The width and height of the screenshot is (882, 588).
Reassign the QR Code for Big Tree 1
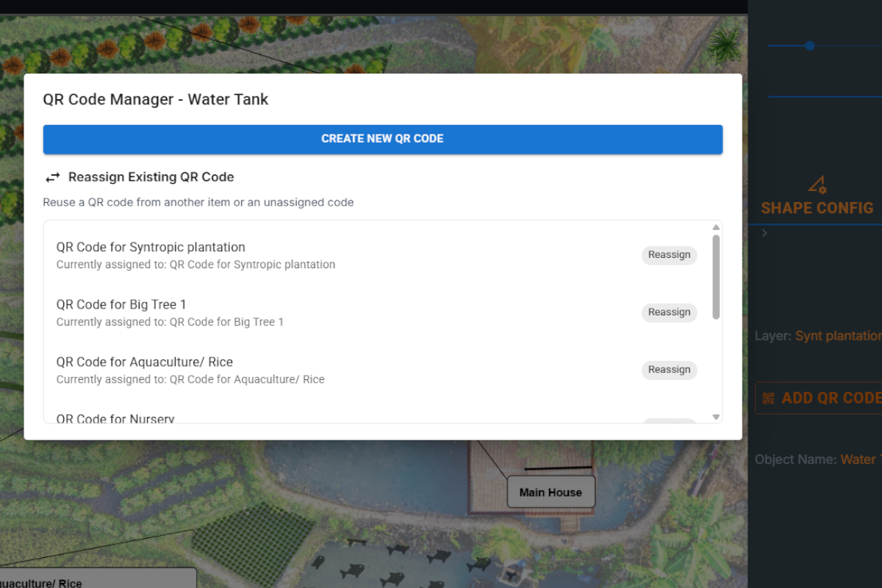pos(669,312)
